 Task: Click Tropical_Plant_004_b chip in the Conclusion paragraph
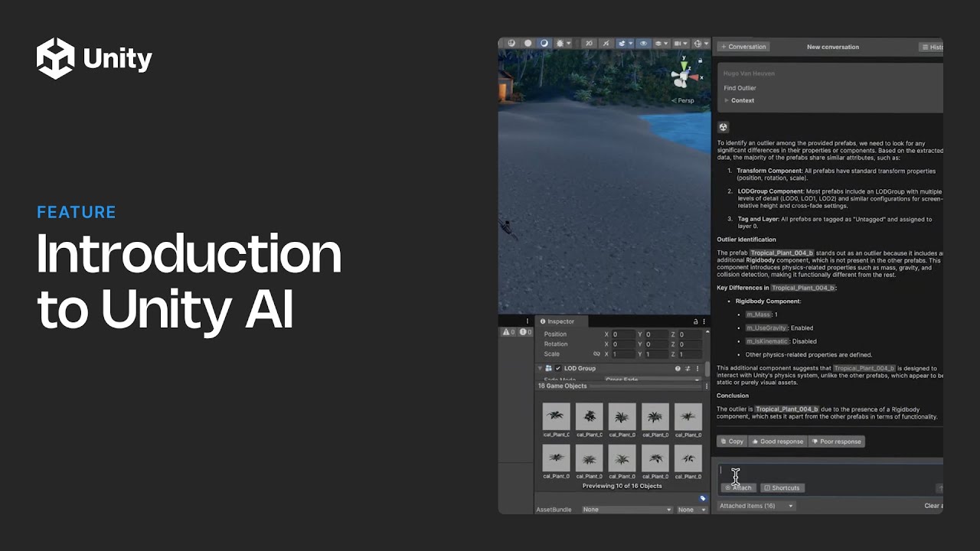[x=787, y=409]
